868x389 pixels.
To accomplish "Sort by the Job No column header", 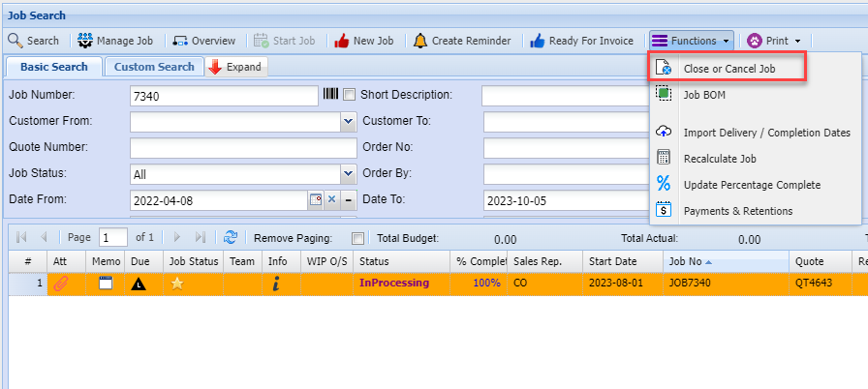I will [726, 261].
